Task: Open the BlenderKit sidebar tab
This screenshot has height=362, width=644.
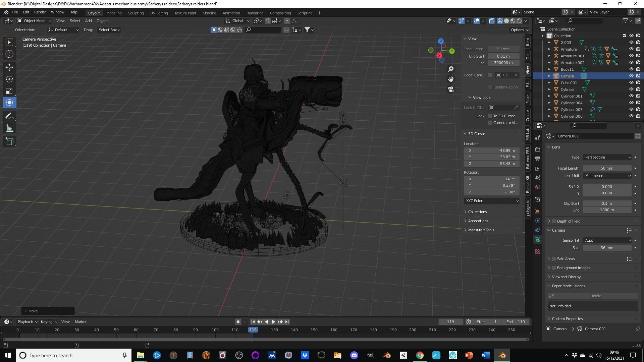Action: (x=528, y=184)
